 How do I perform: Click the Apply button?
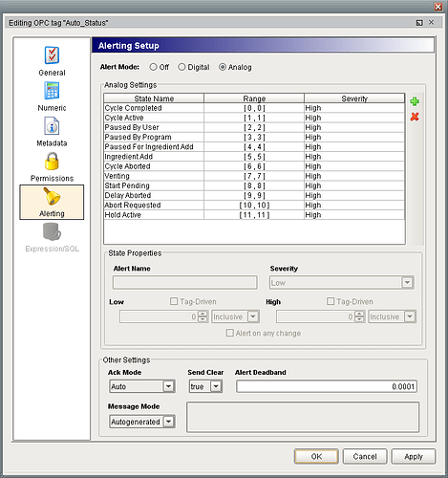point(414,457)
